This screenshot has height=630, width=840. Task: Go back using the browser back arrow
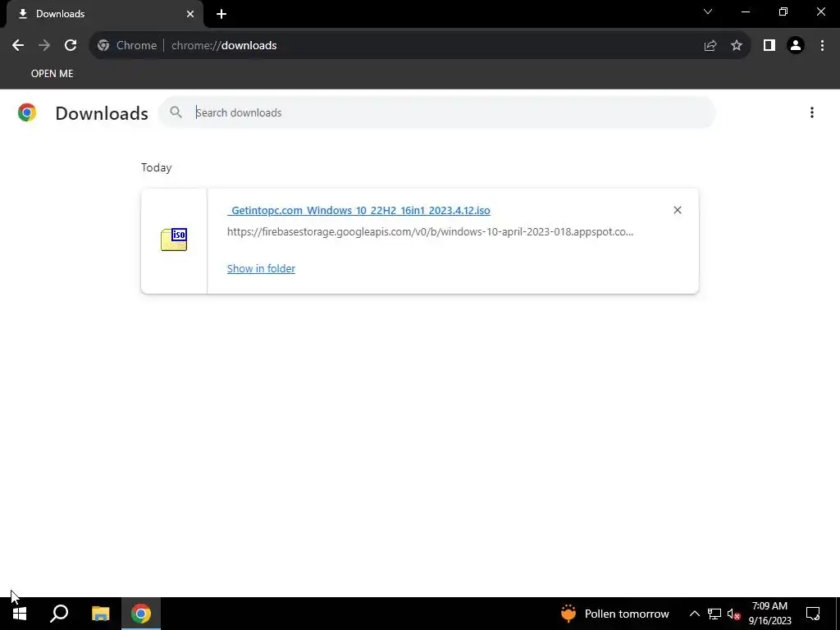18,46
